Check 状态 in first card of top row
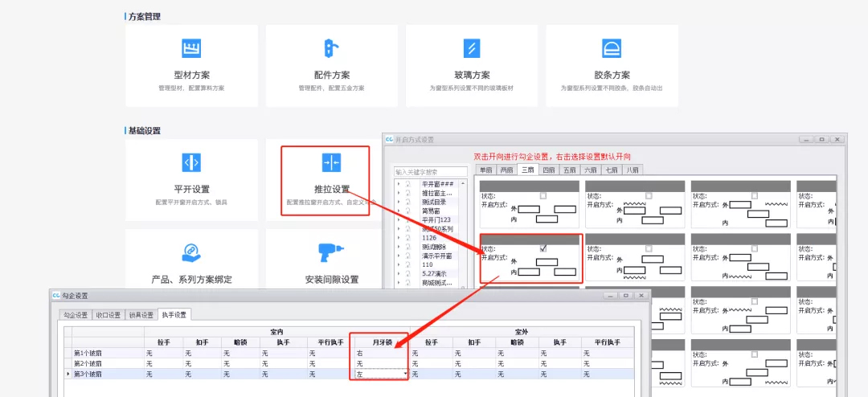Viewport: 868px width, 397px height. pyautogui.click(x=543, y=195)
